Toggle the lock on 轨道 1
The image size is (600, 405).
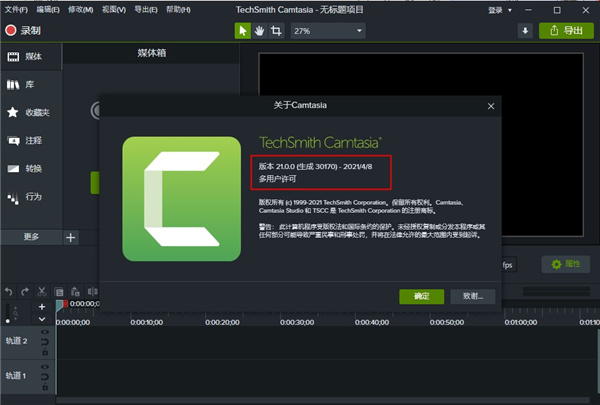(45, 387)
